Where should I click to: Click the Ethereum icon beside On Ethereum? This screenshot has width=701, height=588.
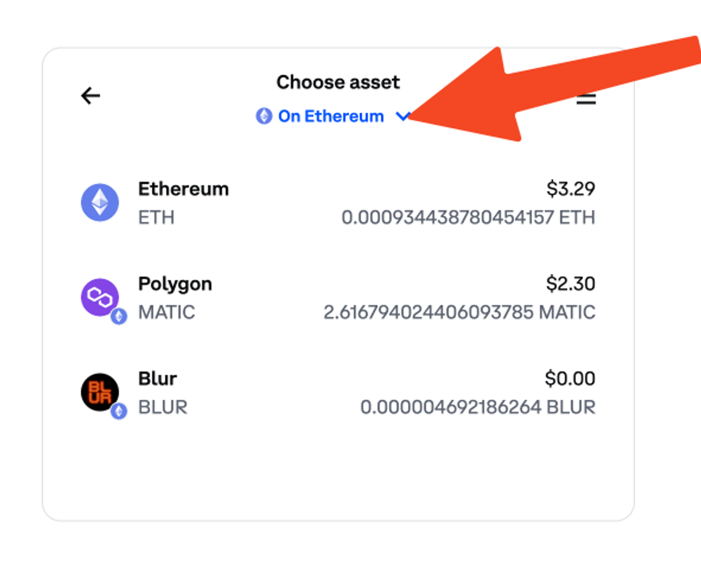(264, 116)
